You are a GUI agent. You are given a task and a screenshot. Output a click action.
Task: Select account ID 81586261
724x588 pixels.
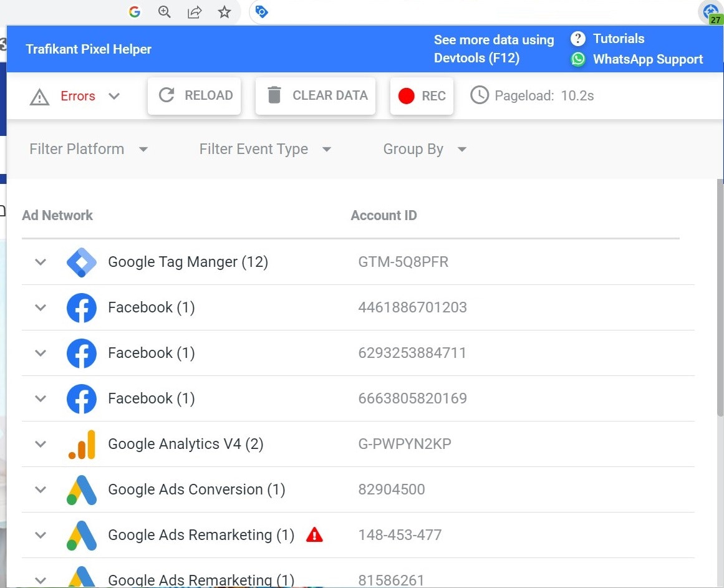[x=391, y=580]
